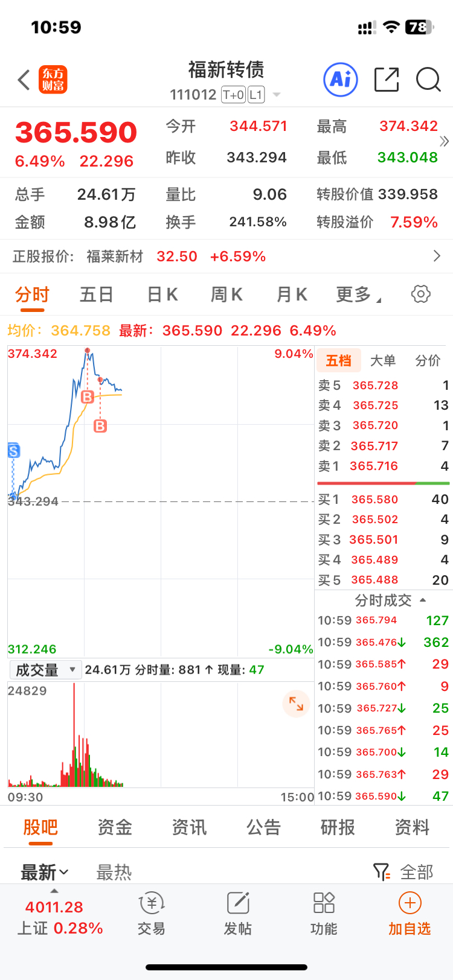Viewport: 453px width, 980px height.
Task: Open the 功能 functions icon
Action: coord(324,914)
